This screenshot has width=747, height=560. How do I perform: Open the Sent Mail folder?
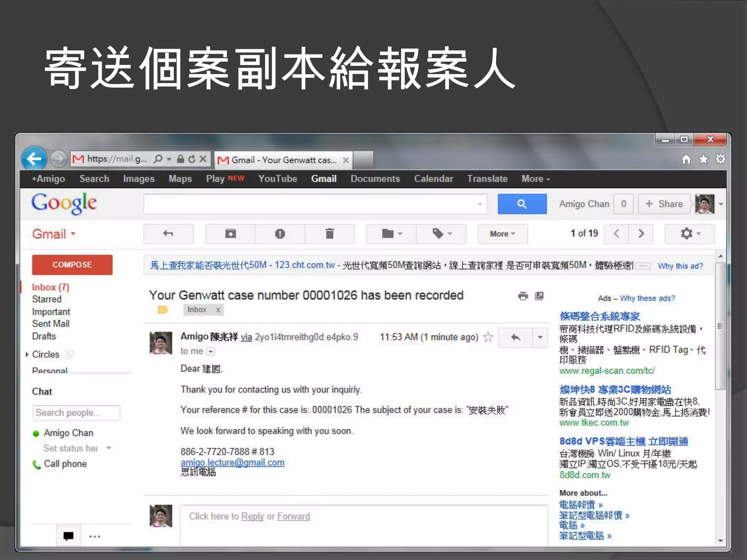(51, 324)
